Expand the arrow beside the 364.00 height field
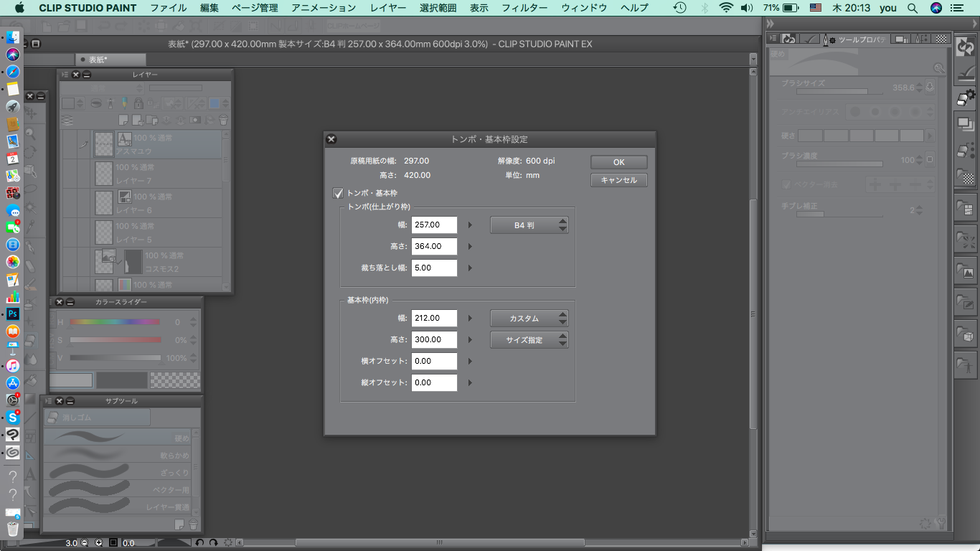The width and height of the screenshot is (980, 551). point(470,247)
